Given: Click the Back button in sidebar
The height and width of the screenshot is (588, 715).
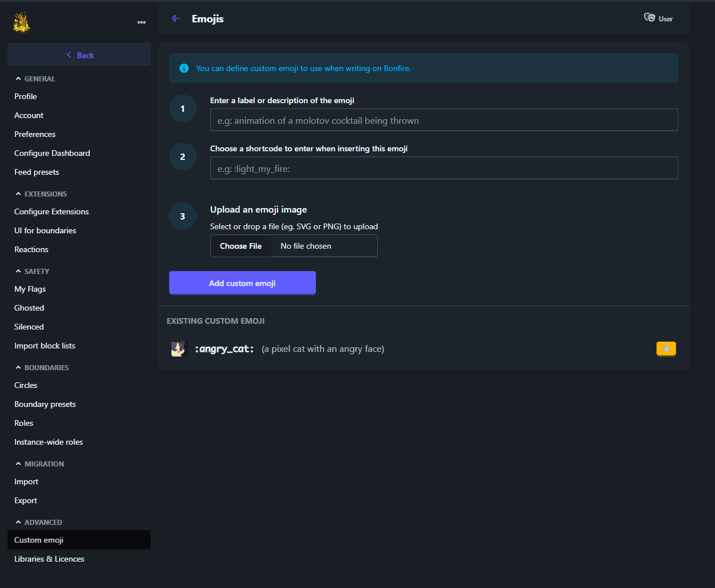Looking at the screenshot, I should pos(79,55).
